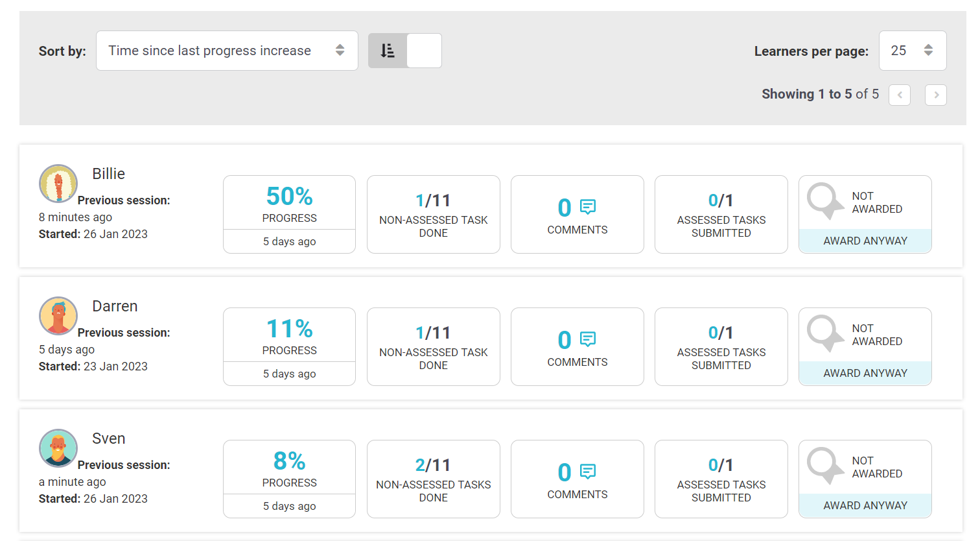Click the comments icon in Billie's row

pos(587,207)
